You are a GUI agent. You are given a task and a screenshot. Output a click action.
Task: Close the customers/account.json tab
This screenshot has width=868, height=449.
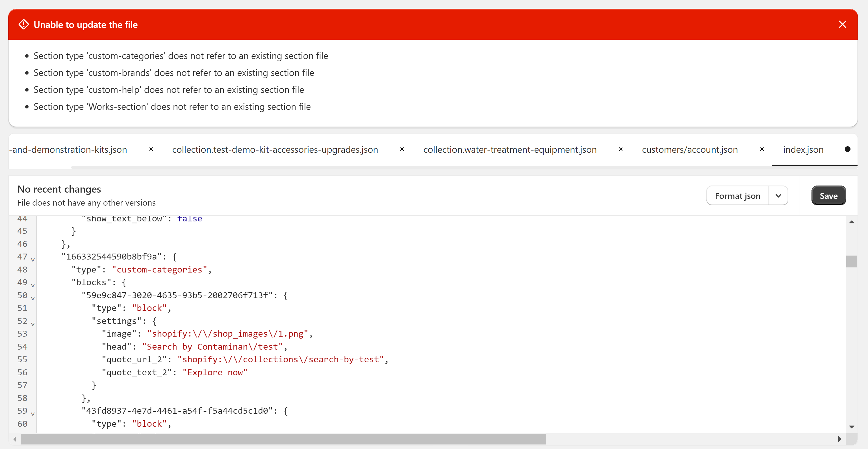(x=761, y=149)
